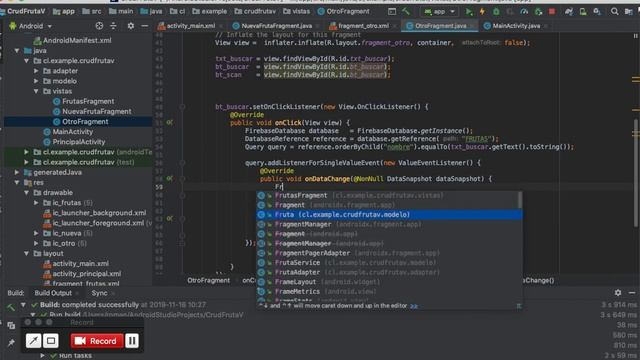Click the override gutter icon beside onClick
The image size is (640, 360).
(169, 122)
